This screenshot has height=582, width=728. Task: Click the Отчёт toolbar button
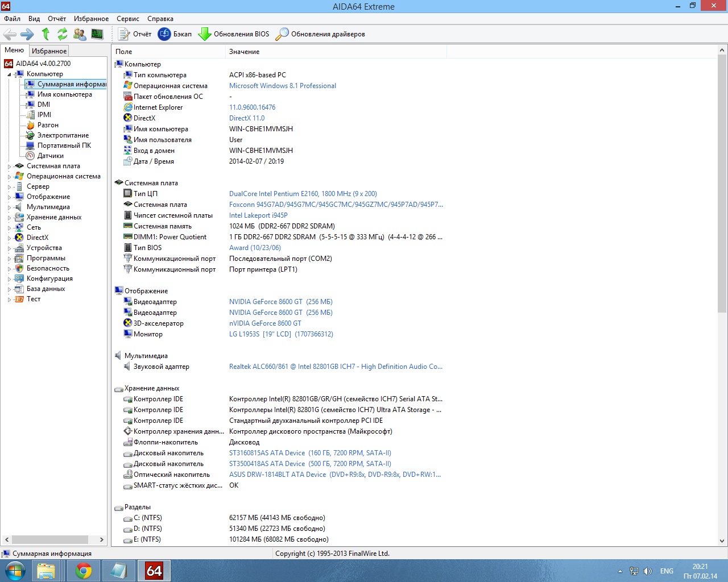135,34
